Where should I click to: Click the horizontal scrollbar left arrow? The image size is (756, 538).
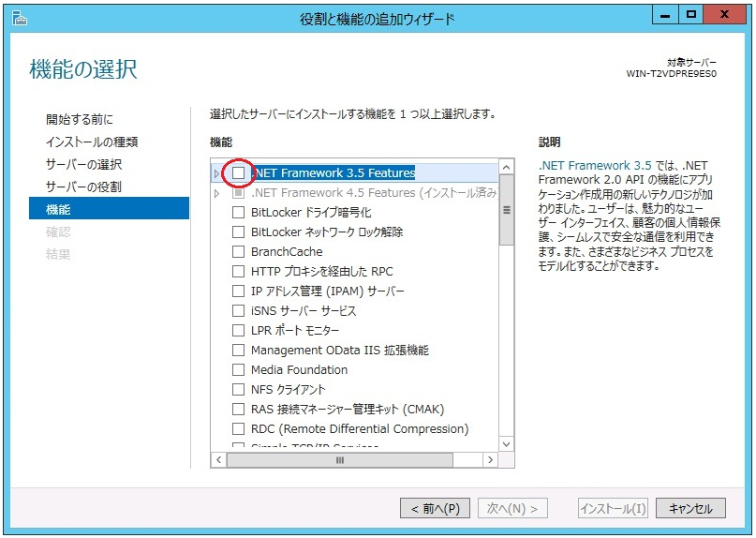pos(219,460)
